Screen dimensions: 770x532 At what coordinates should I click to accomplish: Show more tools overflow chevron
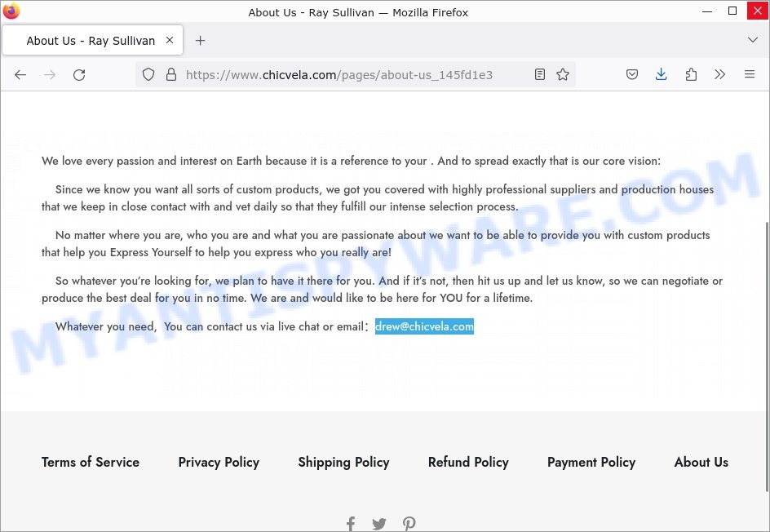point(720,75)
